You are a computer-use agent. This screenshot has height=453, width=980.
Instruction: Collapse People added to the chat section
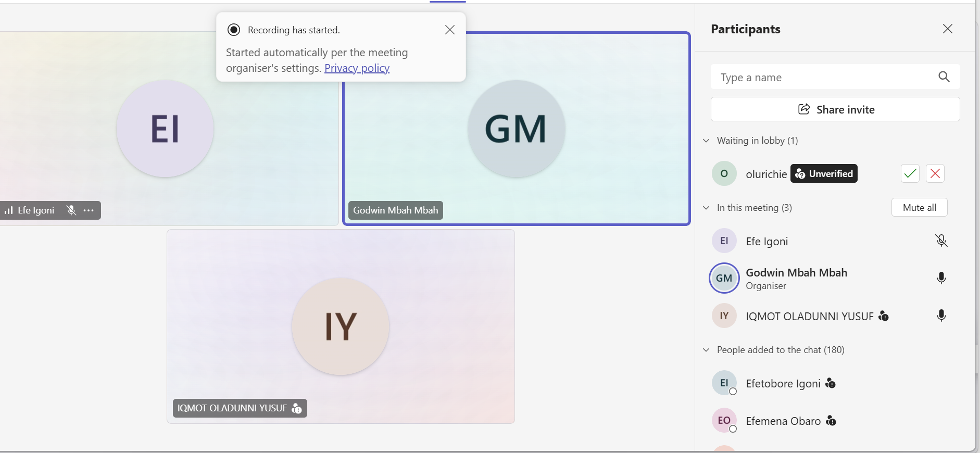click(x=706, y=350)
